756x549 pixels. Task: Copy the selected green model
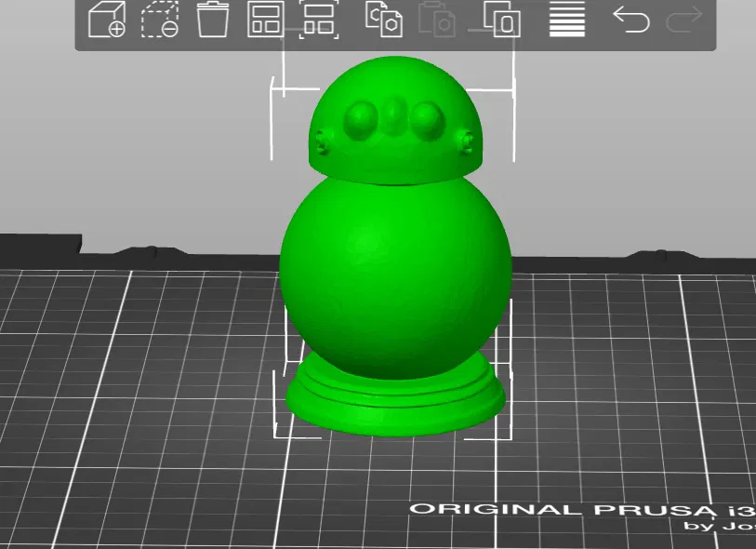(x=381, y=23)
